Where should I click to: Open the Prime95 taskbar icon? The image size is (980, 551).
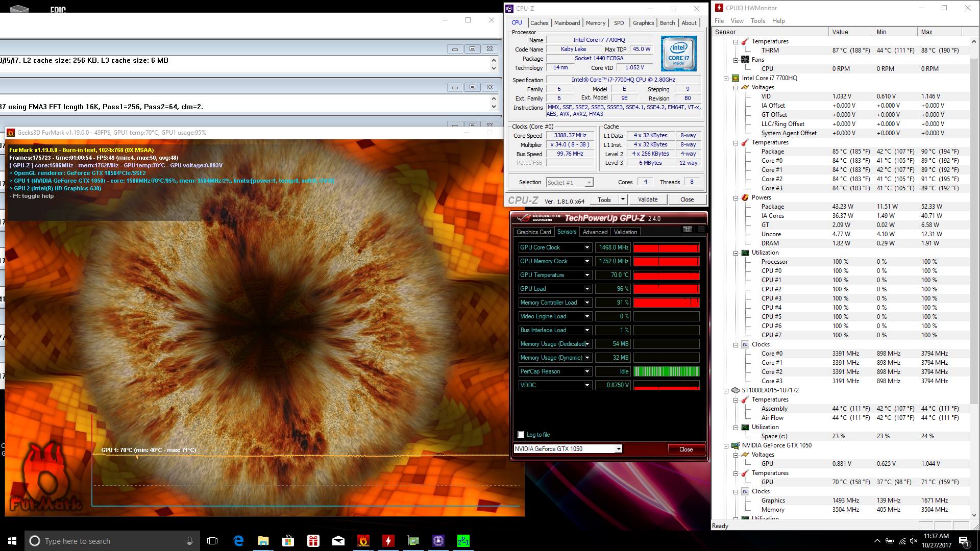coord(463,541)
